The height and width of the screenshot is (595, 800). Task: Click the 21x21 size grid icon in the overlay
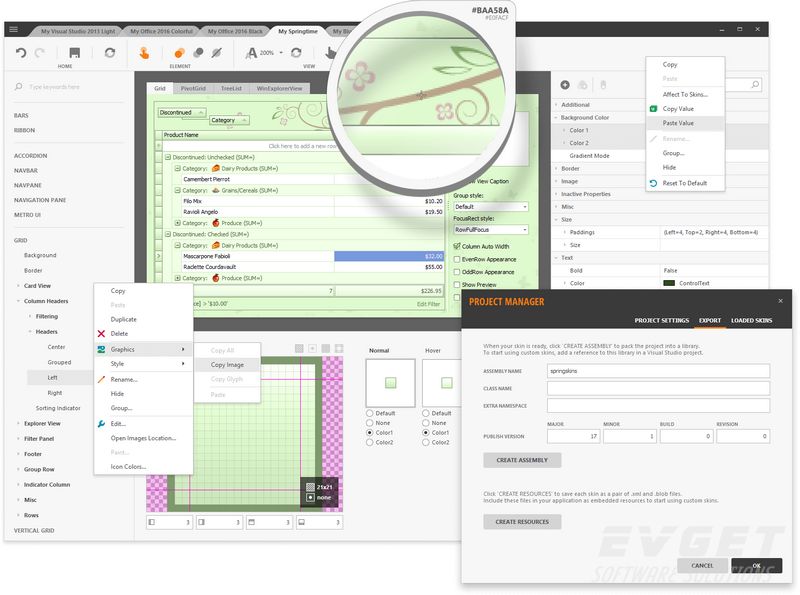[310, 487]
